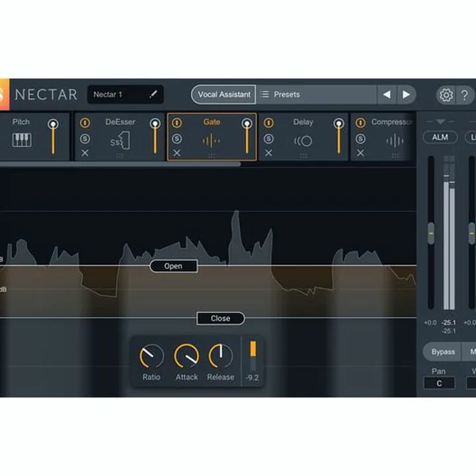Click the DeEsser Ss icon
This screenshot has width=476, height=476.
tap(120, 141)
